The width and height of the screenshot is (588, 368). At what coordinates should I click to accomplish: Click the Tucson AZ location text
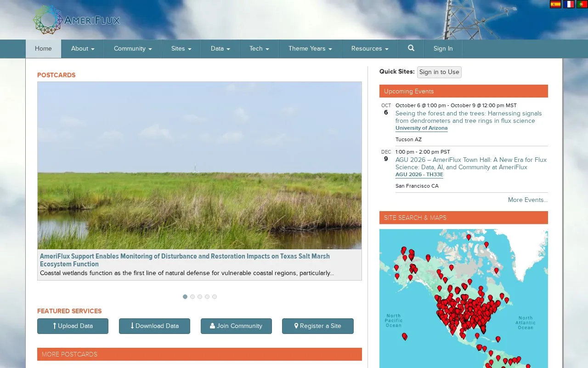click(408, 139)
